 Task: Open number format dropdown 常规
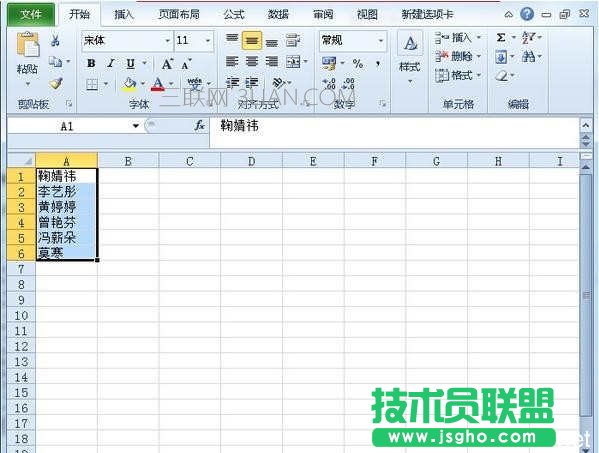point(380,40)
